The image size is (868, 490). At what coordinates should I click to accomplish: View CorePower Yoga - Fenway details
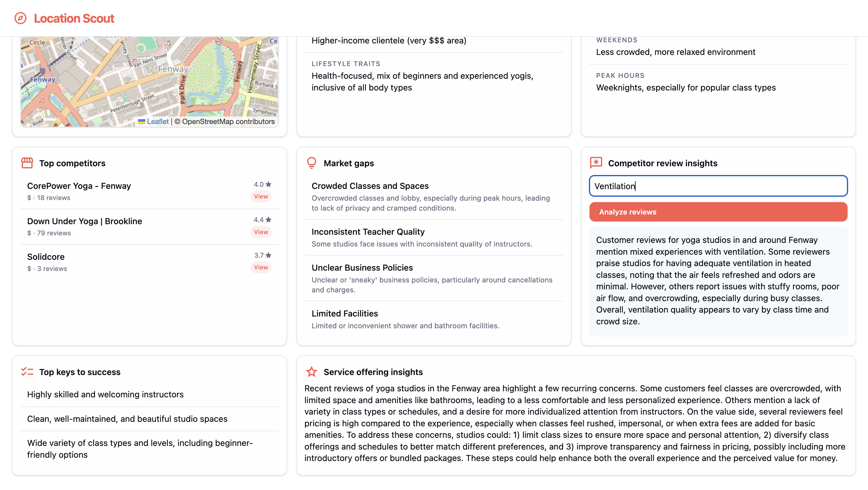click(261, 197)
